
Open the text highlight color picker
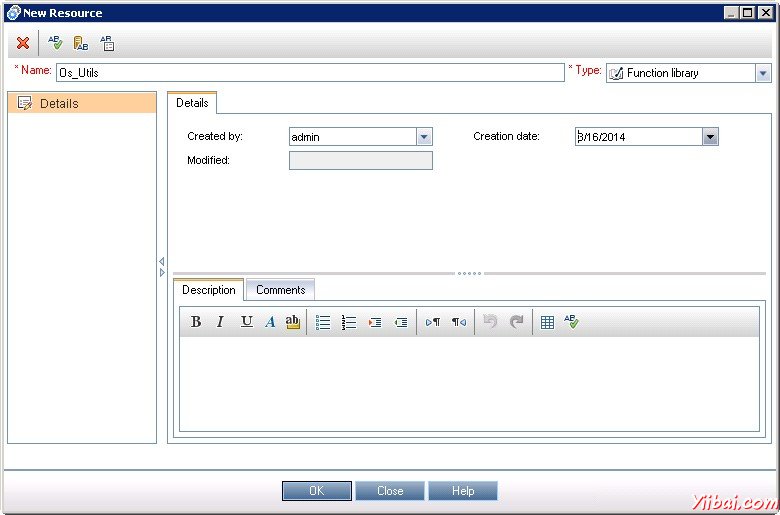(293, 322)
